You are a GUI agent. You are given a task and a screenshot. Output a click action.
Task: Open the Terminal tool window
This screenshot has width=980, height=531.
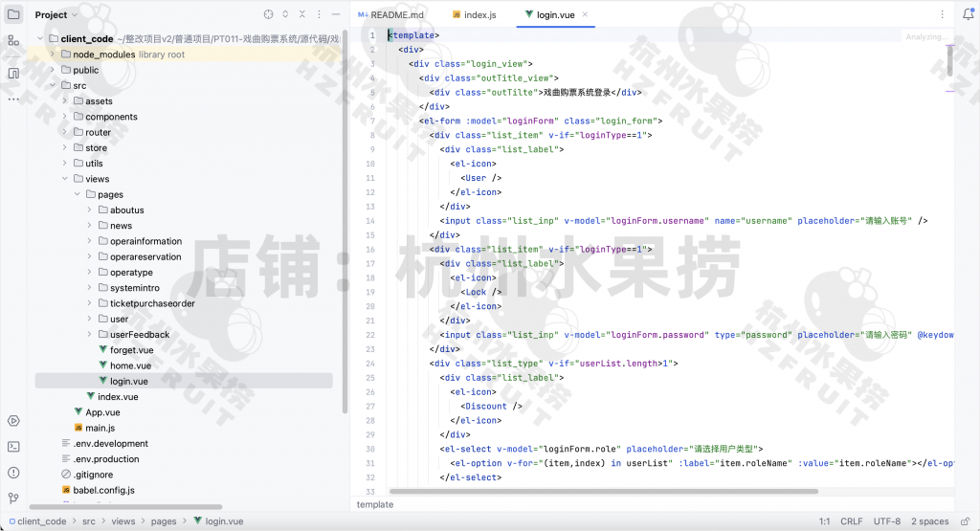(13, 446)
